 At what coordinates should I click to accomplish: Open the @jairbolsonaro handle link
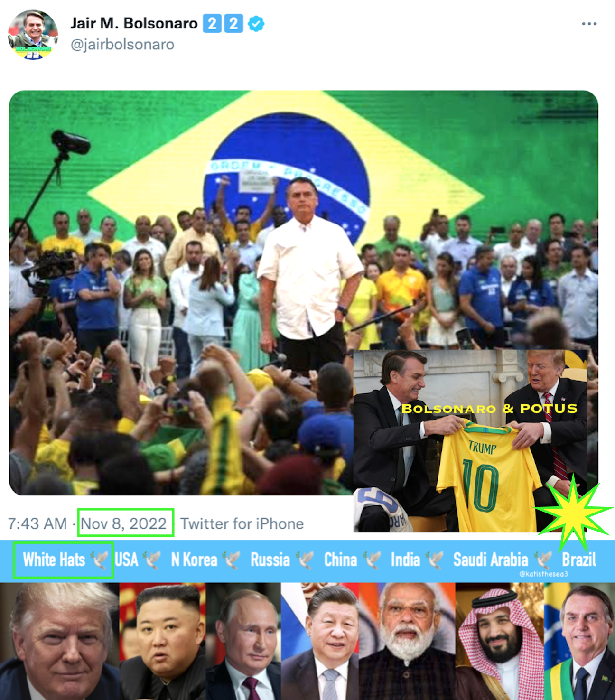pyautogui.click(x=122, y=45)
